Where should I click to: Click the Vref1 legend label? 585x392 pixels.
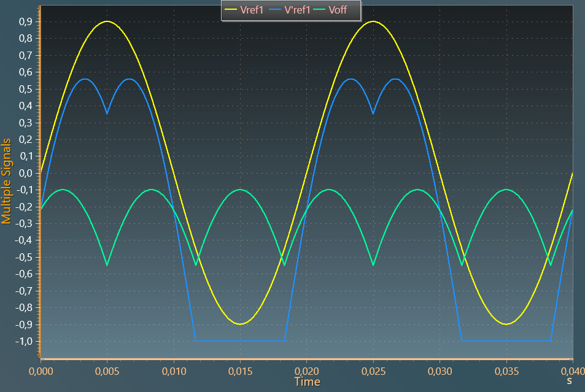click(252, 10)
